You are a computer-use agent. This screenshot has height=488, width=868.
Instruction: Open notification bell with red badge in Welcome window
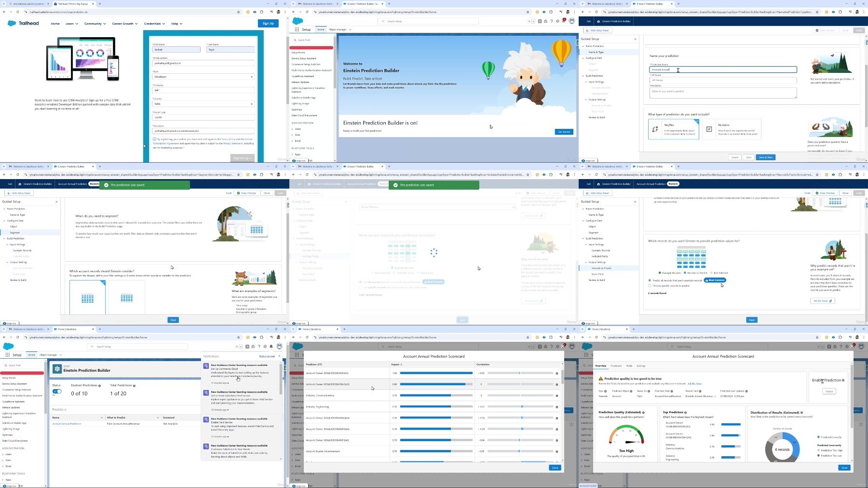click(x=564, y=21)
